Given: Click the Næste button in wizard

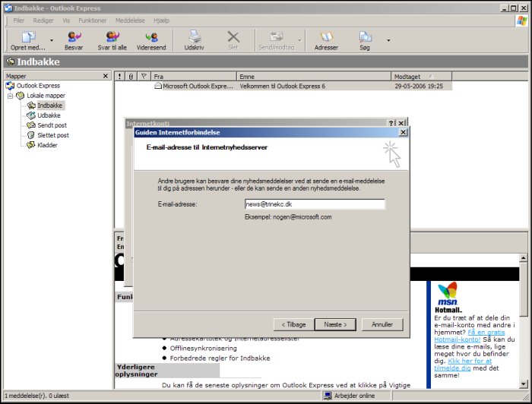Looking at the screenshot, I should coord(335,324).
